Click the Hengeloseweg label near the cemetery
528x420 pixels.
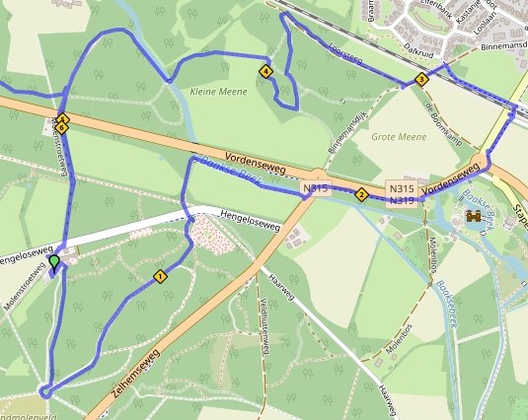click(251, 221)
